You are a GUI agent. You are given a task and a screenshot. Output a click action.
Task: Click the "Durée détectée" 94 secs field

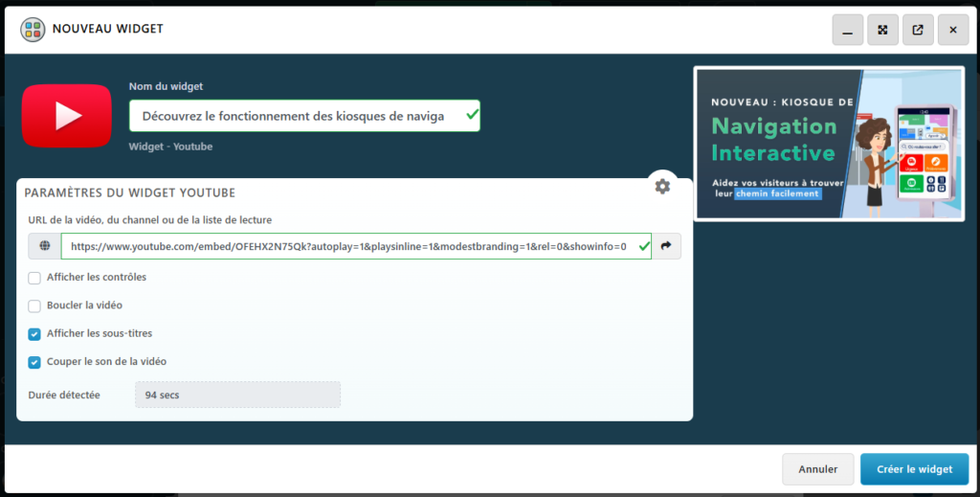click(237, 395)
